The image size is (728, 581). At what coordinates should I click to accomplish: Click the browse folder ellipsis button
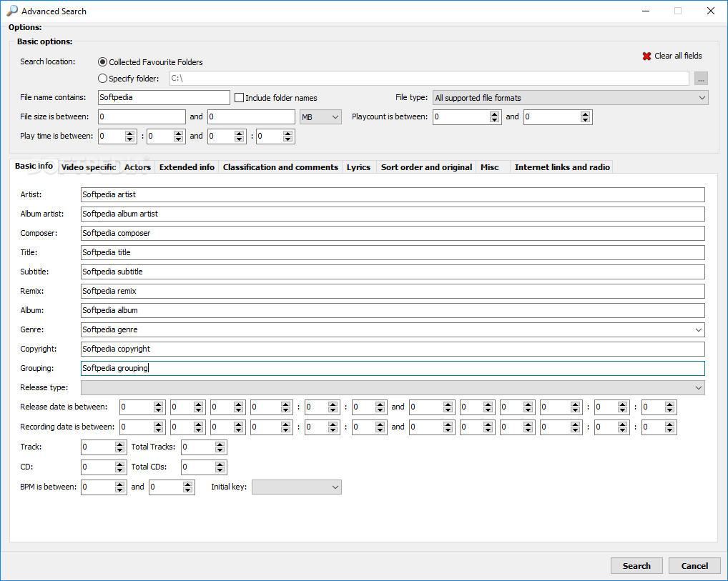tap(701, 79)
